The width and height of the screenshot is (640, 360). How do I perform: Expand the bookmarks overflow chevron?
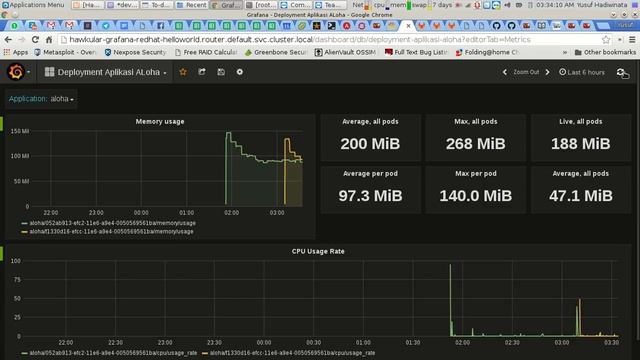(565, 52)
